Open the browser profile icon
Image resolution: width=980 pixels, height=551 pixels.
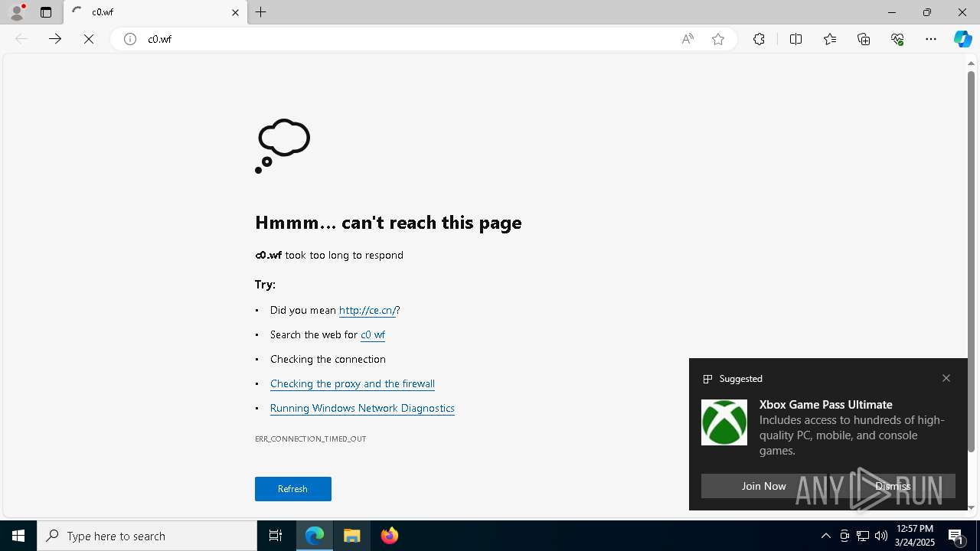tap(16, 12)
